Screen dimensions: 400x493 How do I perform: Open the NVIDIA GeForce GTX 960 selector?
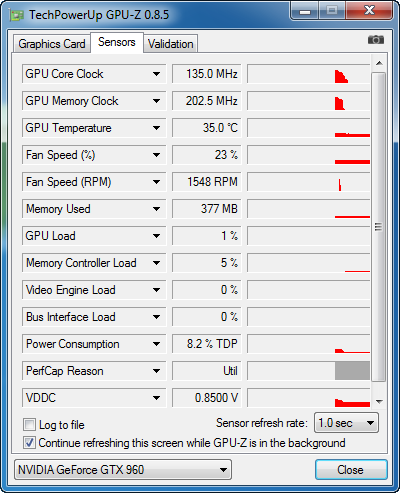[x=123, y=470]
